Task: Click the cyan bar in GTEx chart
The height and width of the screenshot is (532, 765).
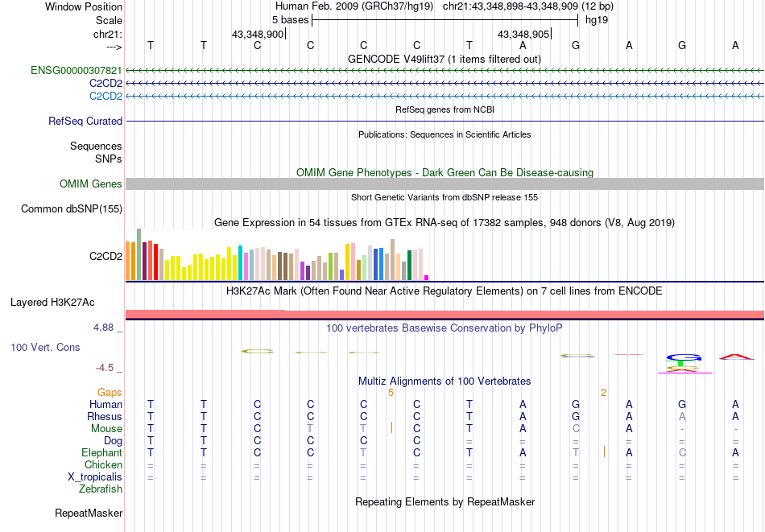Action: pyautogui.click(x=241, y=263)
